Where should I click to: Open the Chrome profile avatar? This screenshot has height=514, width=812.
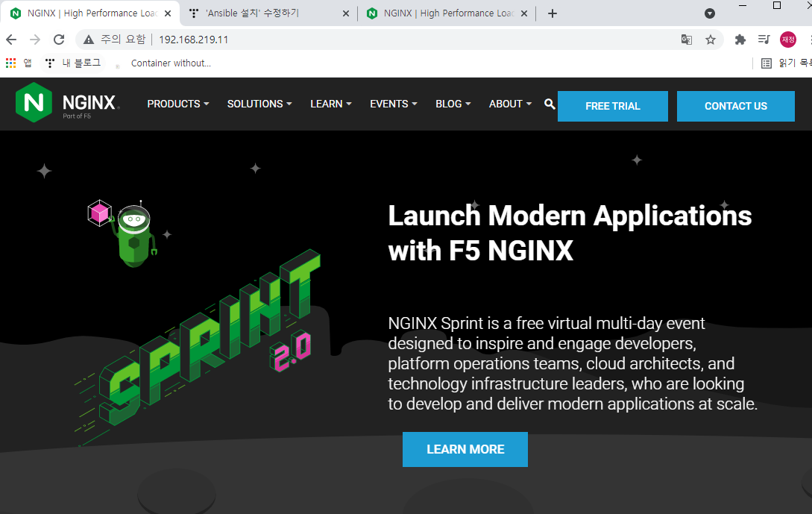click(788, 40)
